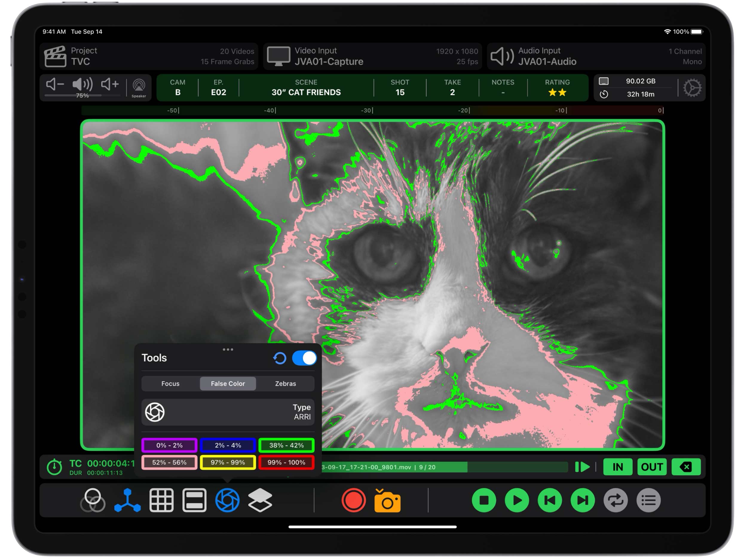Open the layers stack icon
Viewport: 747px width, 560px height.
point(260,500)
